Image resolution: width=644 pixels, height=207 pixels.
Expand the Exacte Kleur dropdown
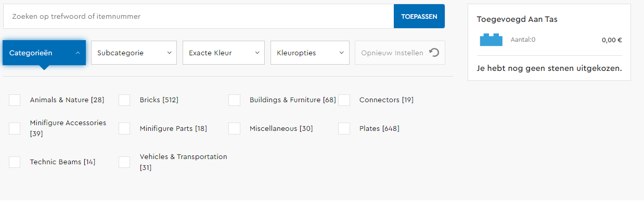(224, 53)
